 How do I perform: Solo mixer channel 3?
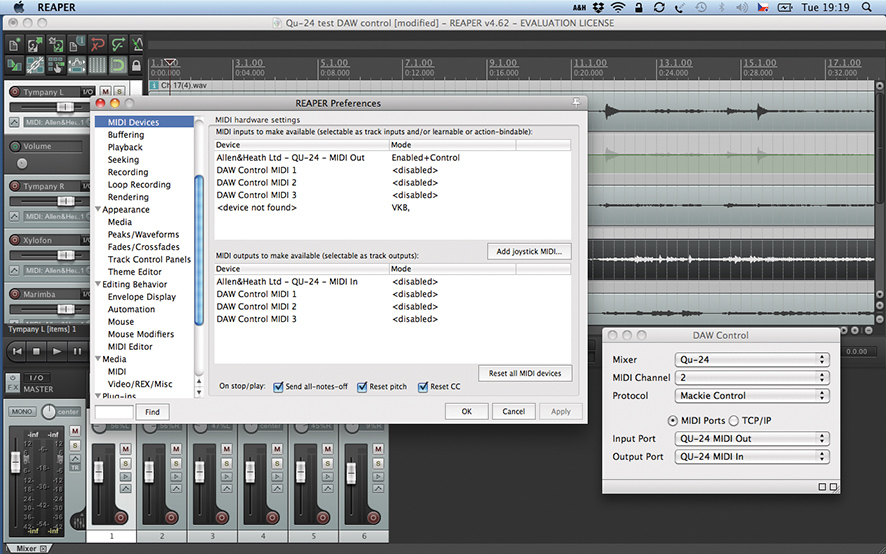point(227,464)
